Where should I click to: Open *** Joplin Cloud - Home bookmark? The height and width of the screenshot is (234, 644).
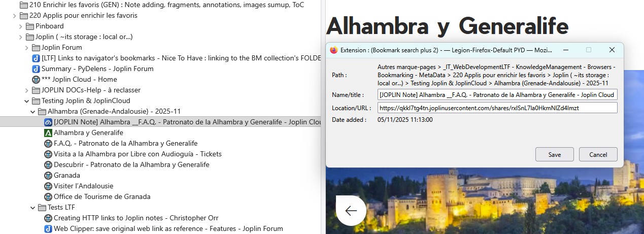click(x=79, y=79)
